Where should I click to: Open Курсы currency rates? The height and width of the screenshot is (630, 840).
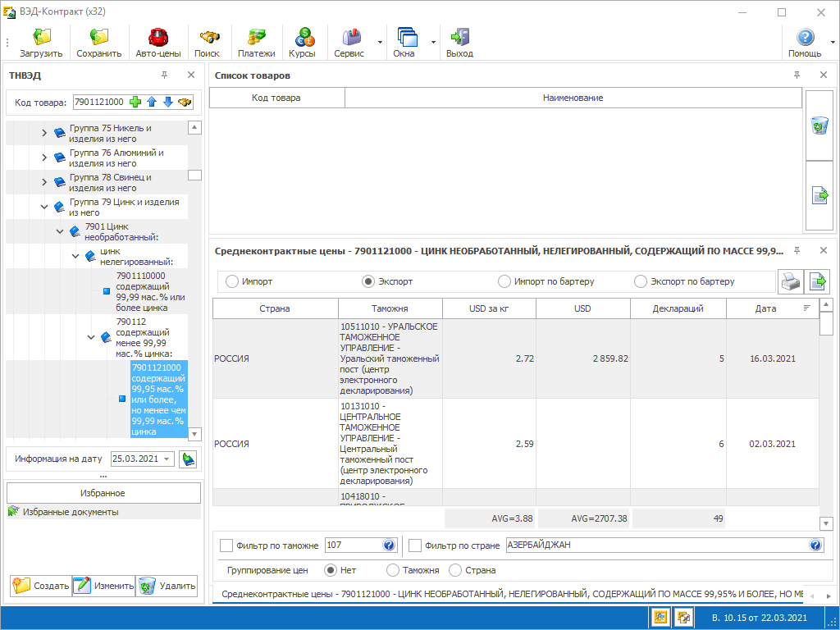[x=304, y=36]
